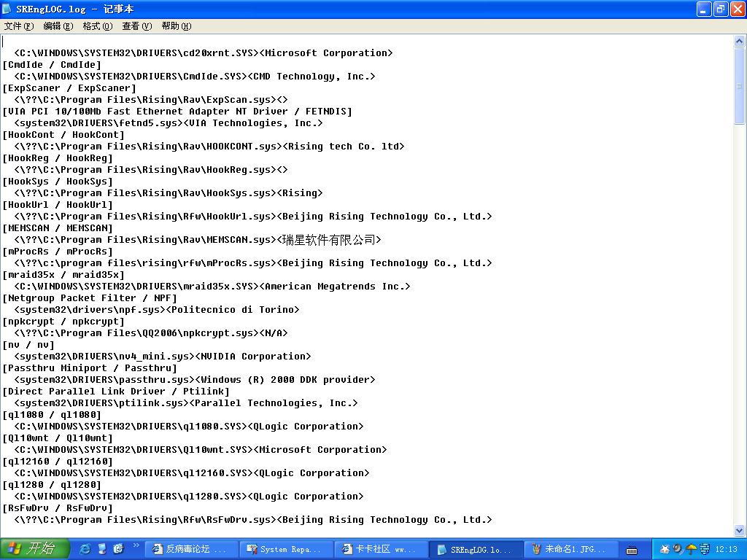Click the CmdIde.SYS path line
747x560 pixels.
click(195, 76)
